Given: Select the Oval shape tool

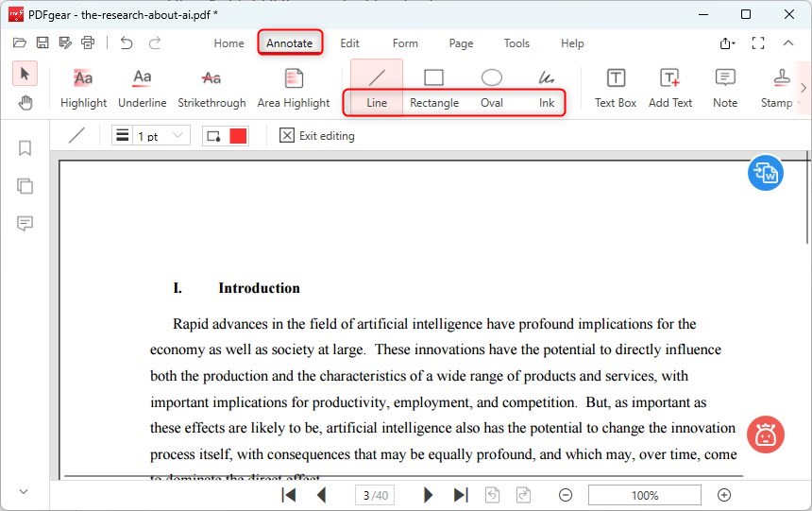Looking at the screenshot, I should (491, 88).
